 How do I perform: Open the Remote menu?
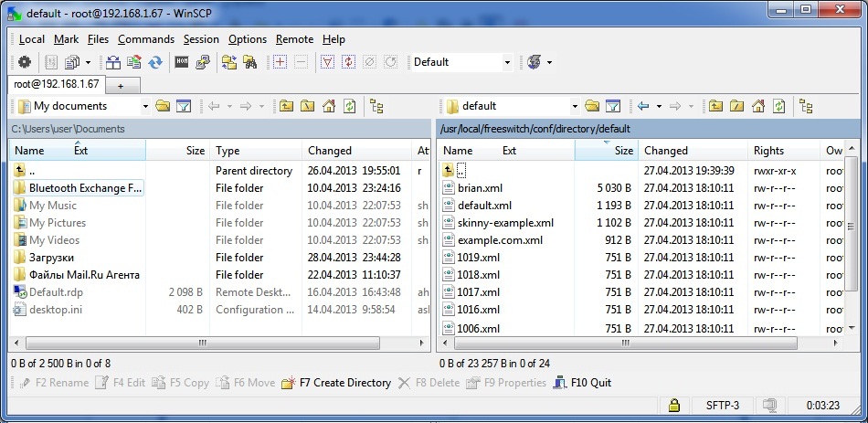coord(294,39)
